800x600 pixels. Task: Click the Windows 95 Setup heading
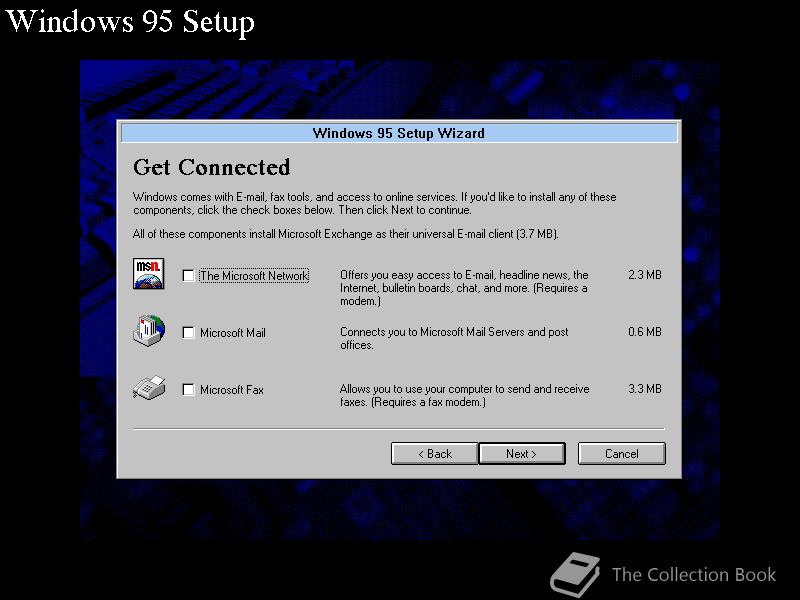pos(130,22)
